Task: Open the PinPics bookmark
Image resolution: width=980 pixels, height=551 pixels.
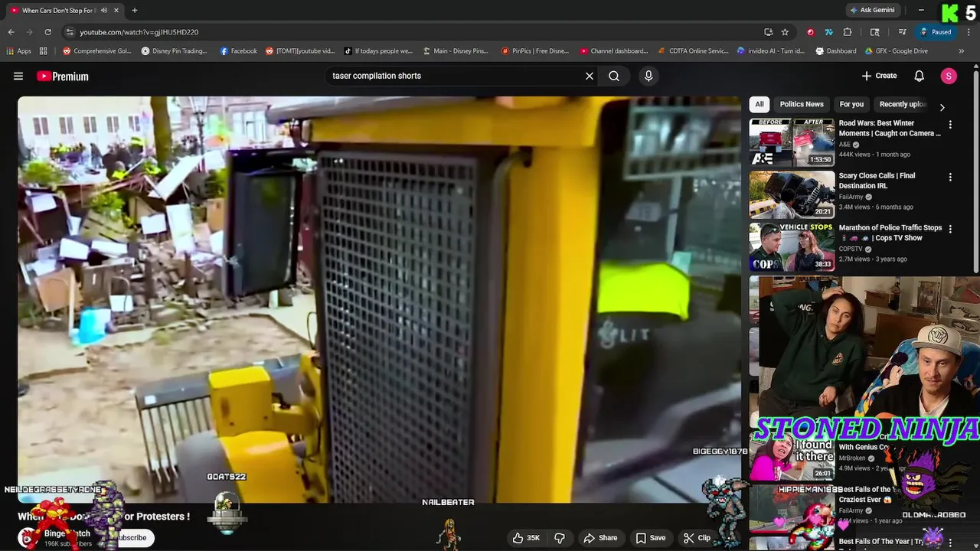Action: (x=534, y=51)
